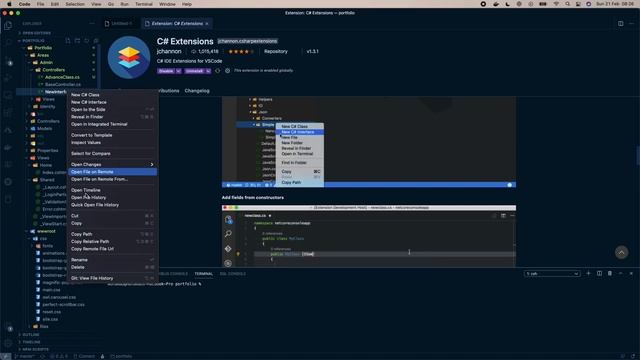This screenshot has height=360, width=640.
Task: Click the jchannon publisher link
Action: coord(169,51)
